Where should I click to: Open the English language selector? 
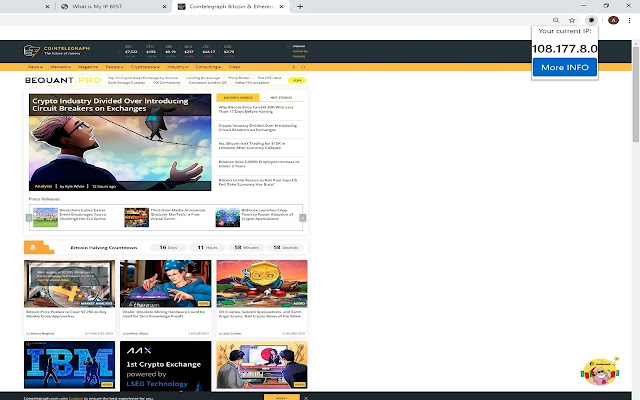point(298,47)
